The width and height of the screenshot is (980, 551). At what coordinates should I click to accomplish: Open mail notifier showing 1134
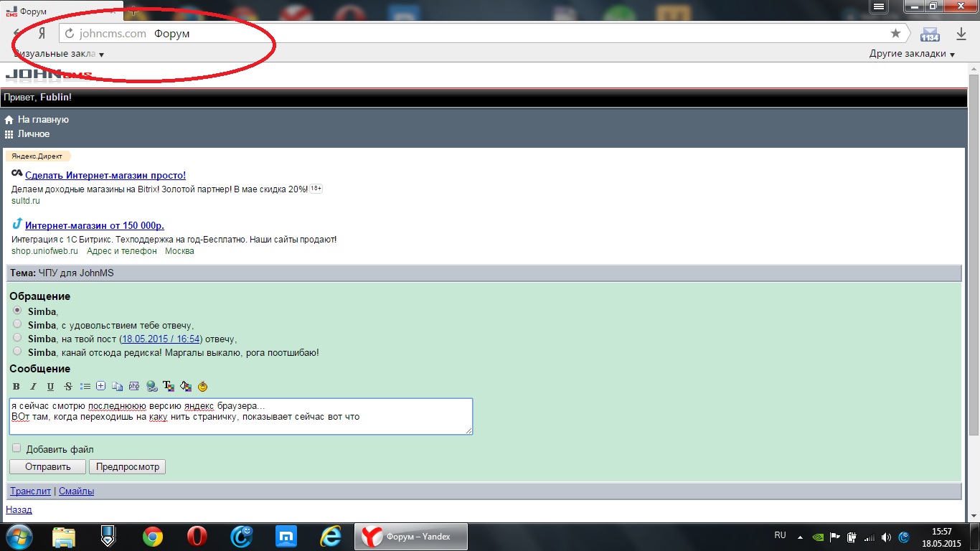(930, 34)
